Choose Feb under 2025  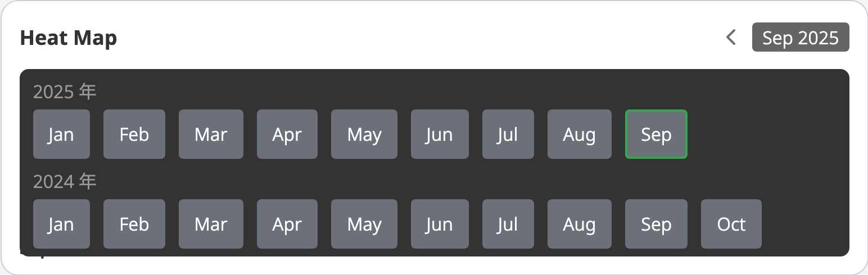pyautogui.click(x=134, y=134)
